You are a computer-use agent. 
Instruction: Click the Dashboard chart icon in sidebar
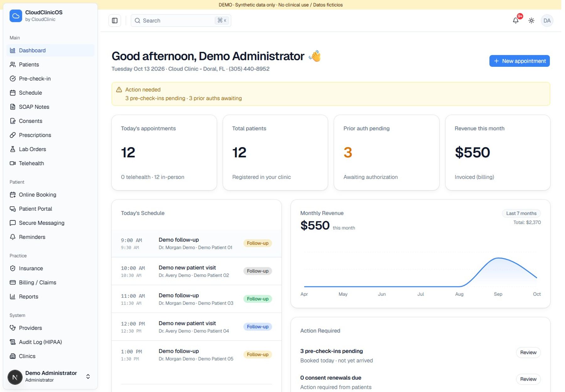(x=13, y=50)
